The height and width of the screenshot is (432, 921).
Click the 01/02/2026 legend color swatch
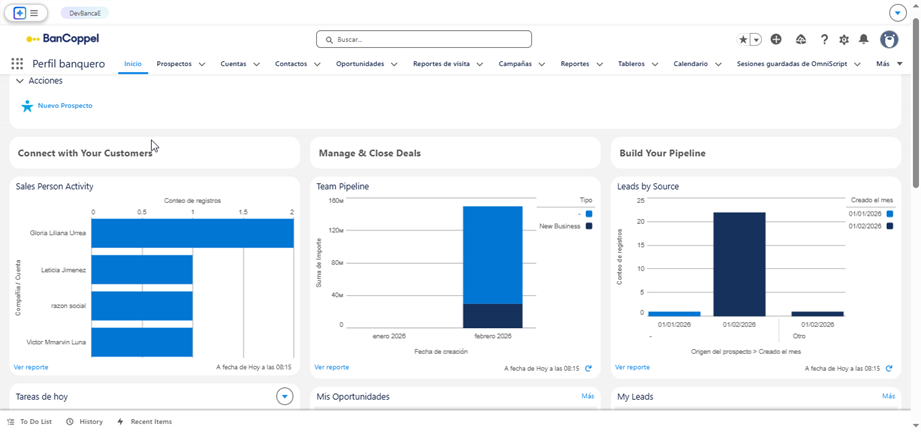pos(890,226)
